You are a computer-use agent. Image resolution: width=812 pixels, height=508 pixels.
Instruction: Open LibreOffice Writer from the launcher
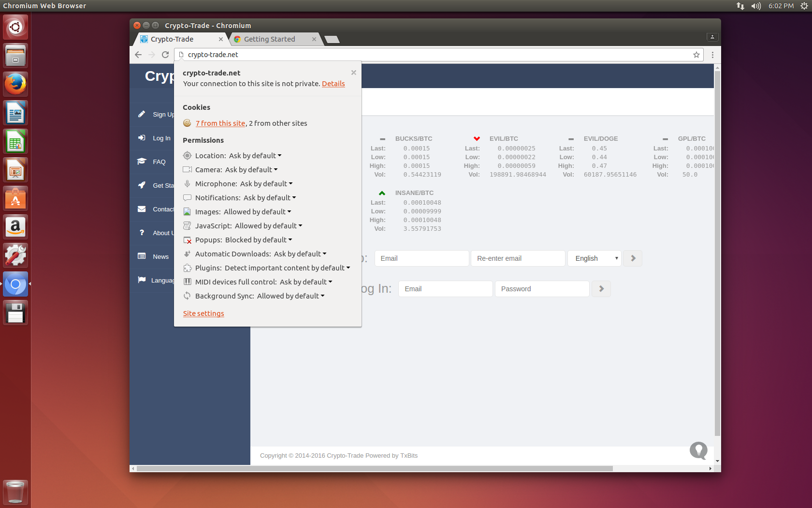pos(15,113)
